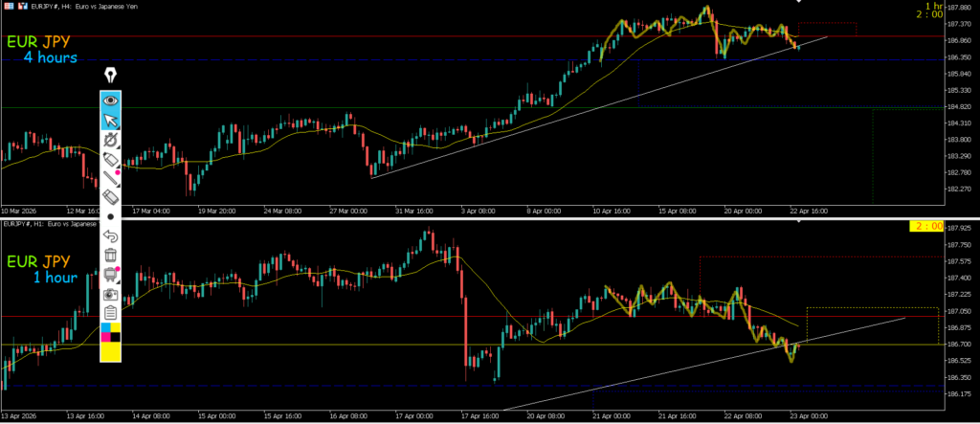Open the multicolor palette swatch
Screen dimensions: 980x424
(111, 332)
